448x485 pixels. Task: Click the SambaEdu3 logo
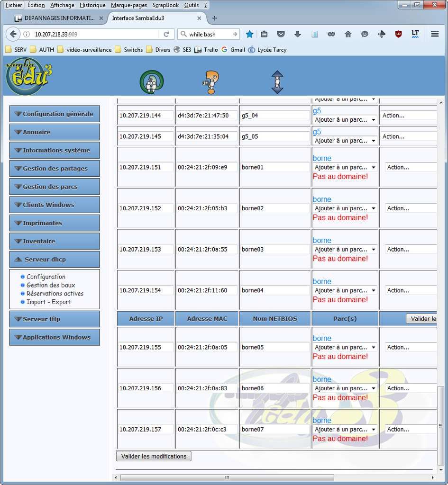(x=29, y=76)
